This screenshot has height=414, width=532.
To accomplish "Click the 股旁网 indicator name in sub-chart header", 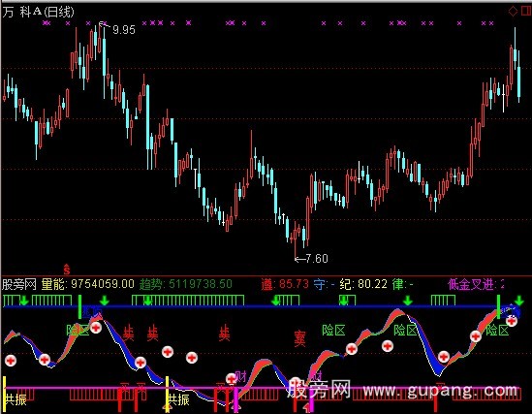I will [19, 284].
